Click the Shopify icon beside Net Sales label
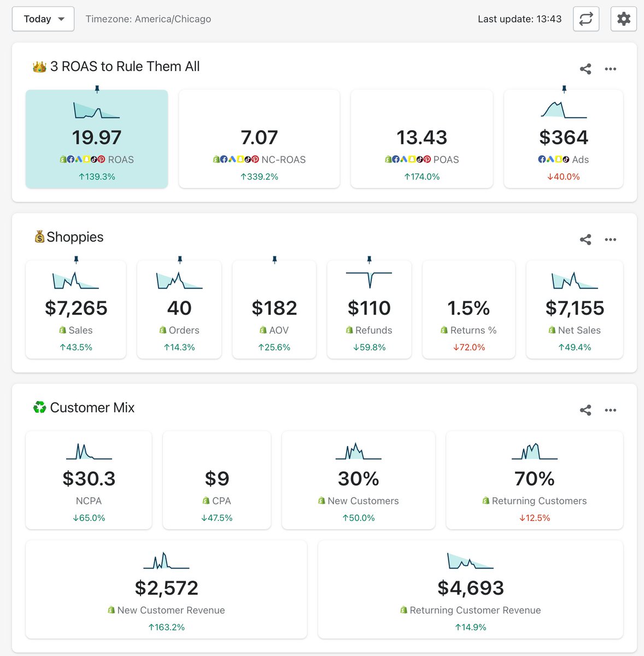The width and height of the screenshot is (644, 656). point(552,330)
